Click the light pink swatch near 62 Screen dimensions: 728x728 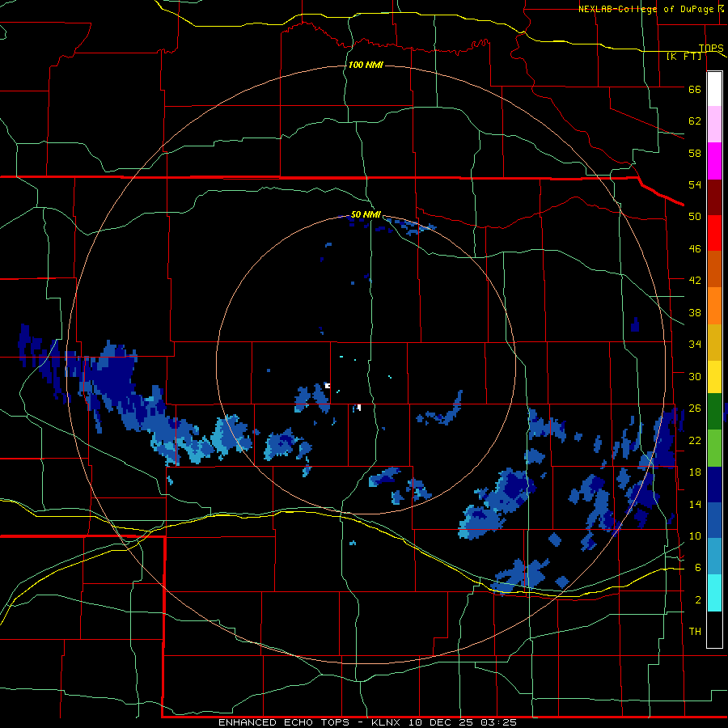tap(714, 125)
